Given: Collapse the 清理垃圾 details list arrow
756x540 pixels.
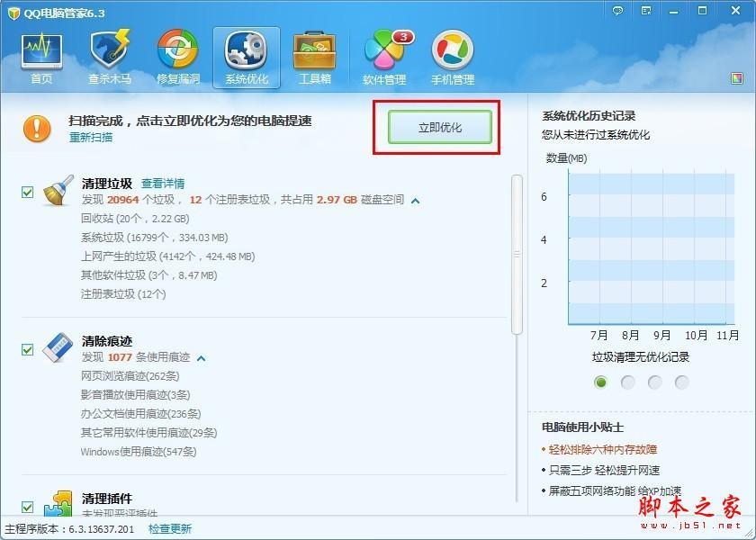Looking at the screenshot, I should 415,200.
